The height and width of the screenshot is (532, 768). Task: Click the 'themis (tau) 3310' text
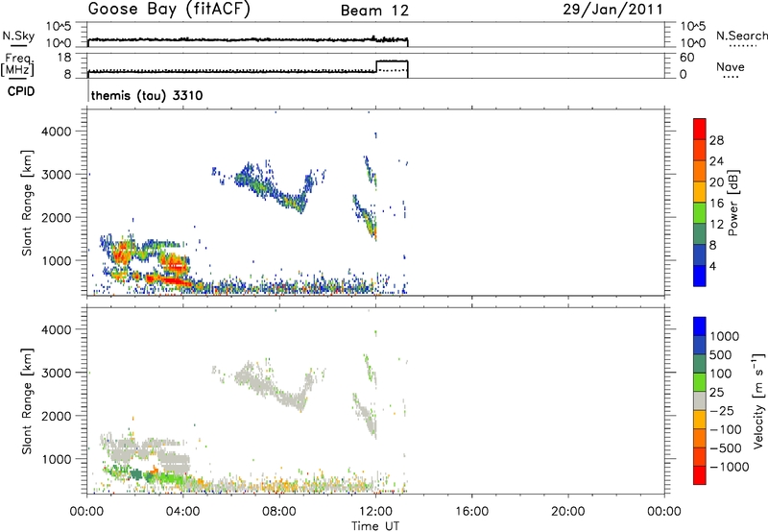pos(147,95)
